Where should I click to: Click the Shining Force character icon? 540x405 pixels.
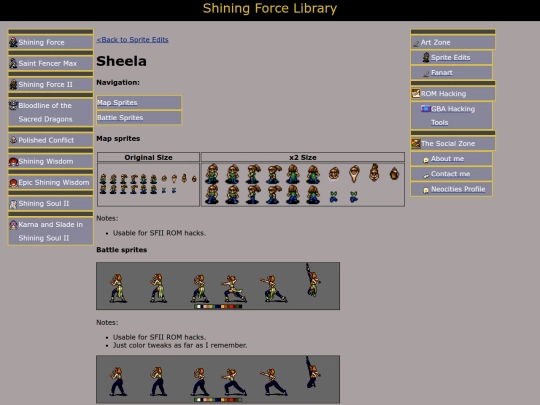pos(13,42)
